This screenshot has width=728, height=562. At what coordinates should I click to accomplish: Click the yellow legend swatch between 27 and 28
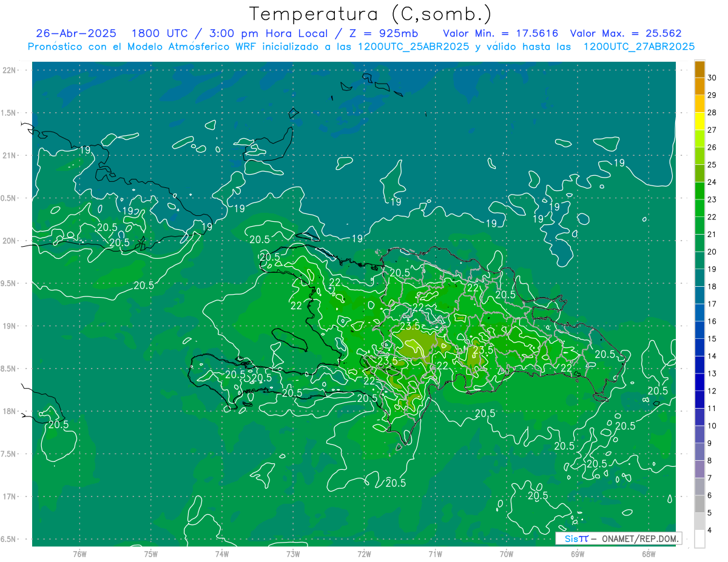[699, 121]
